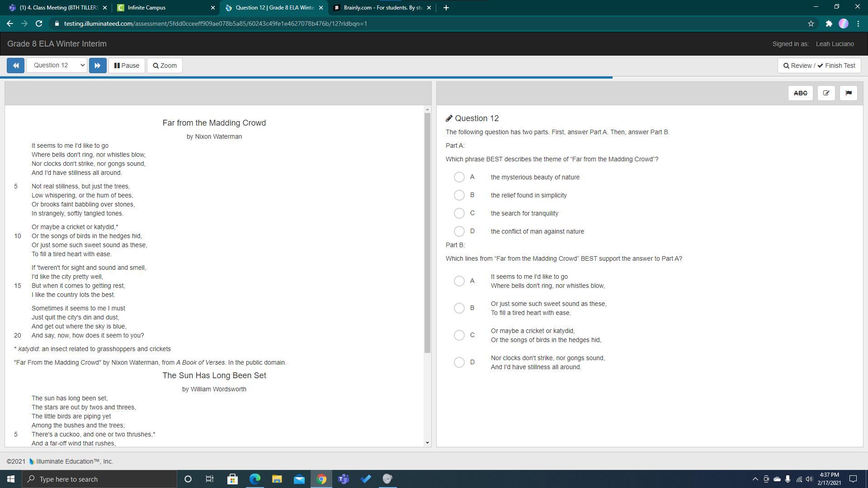Select Part A option C search for tranquility

click(x=459, y=213)
